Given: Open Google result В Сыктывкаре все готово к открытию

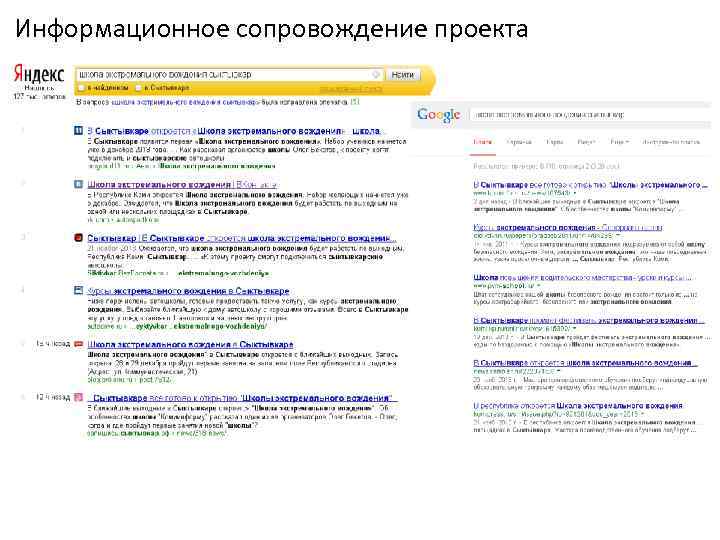Looking at the screenshot, I should 590,185.
